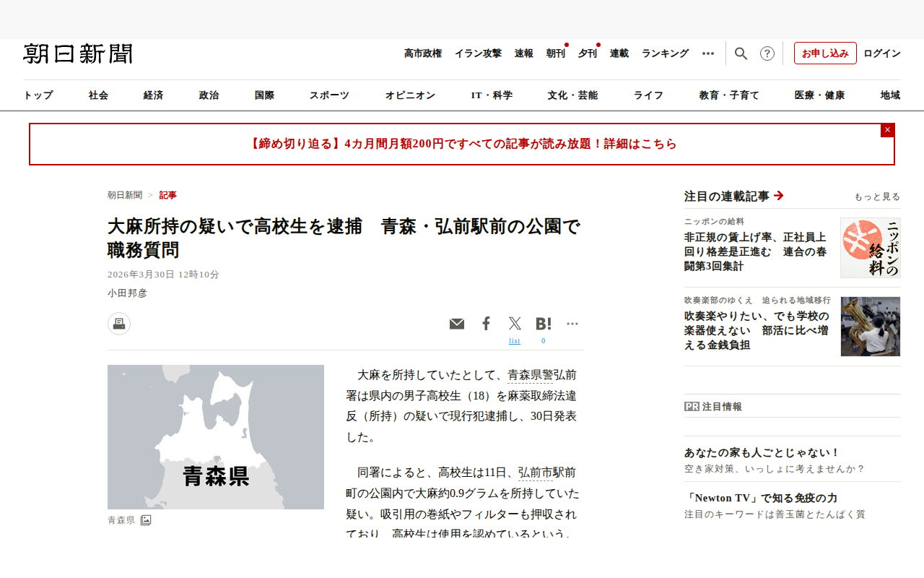This screenshot has height=578, width=924.
Task: Open the ライフ section
Action: click(x=648, y=95)
